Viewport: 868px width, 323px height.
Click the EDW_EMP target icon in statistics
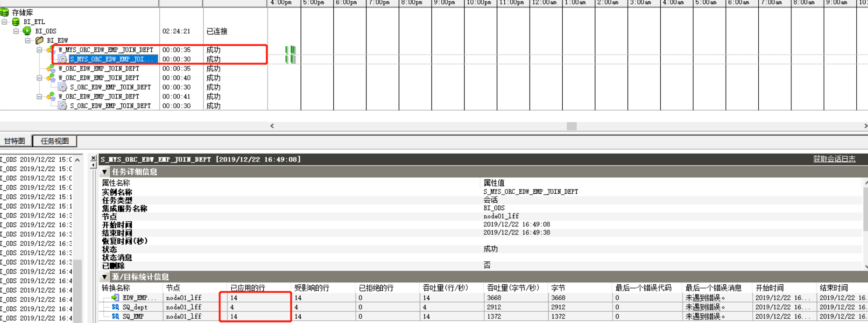coord(115,297)
